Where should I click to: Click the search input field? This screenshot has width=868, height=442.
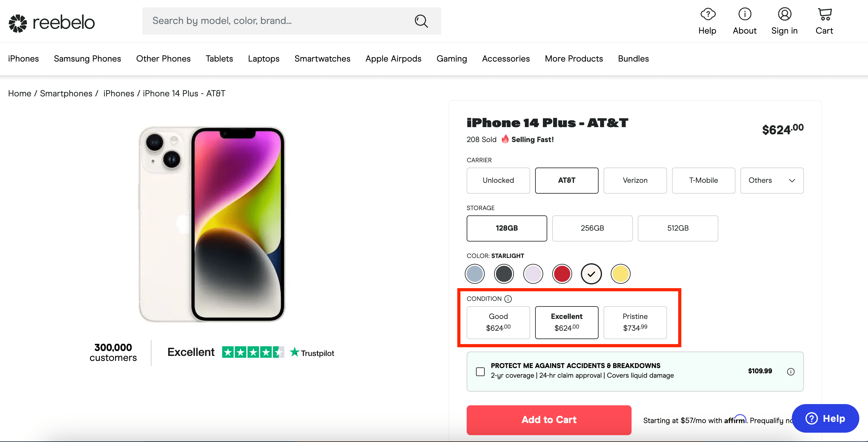tap(276, 21)
